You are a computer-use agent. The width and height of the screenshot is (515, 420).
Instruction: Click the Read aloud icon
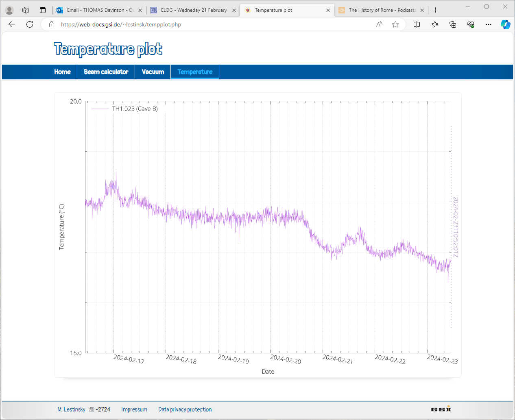pos(379,24)
